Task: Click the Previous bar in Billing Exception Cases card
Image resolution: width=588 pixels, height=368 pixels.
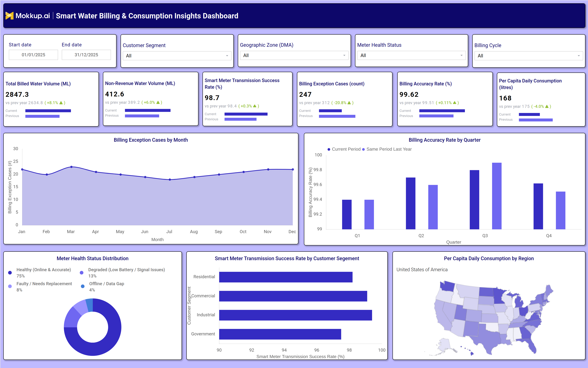Action: click(x=337, y=116)
